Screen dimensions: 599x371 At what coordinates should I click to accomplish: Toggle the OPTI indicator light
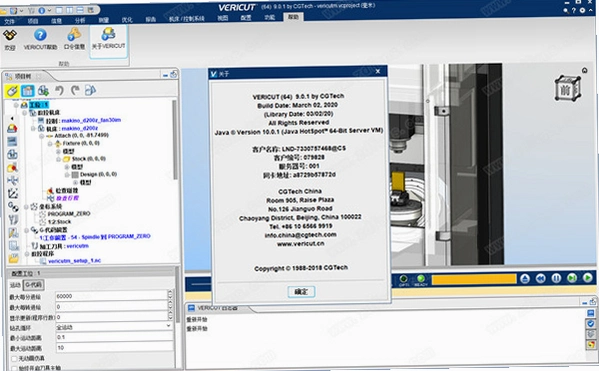point(403,279)
